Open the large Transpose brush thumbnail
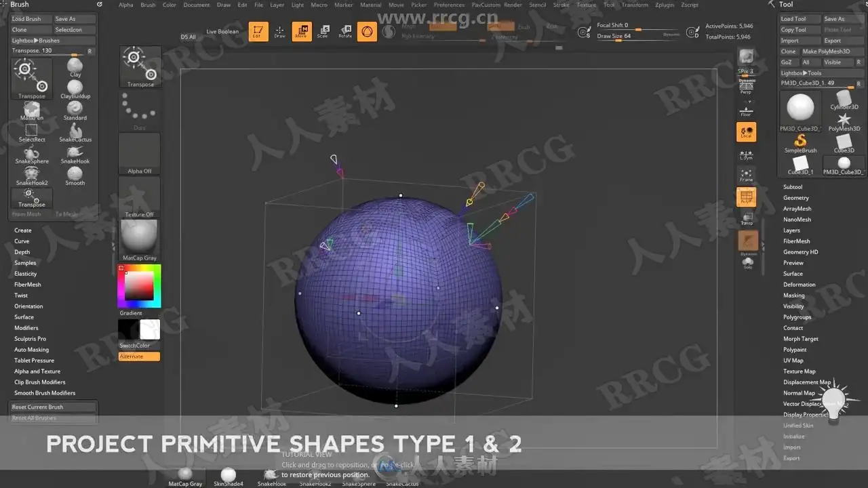868x488 pixels. (140, 67)
